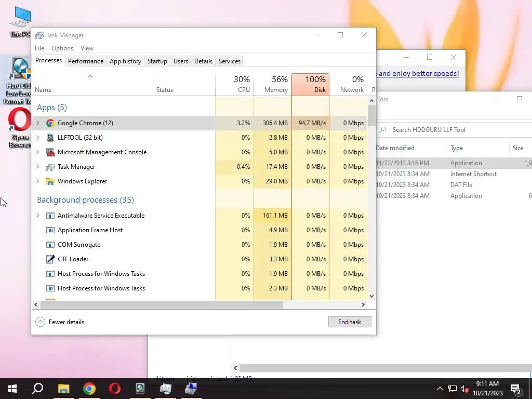
Task: Click the taskbar clock showing 9:11 AM
Action: [487, 389]
